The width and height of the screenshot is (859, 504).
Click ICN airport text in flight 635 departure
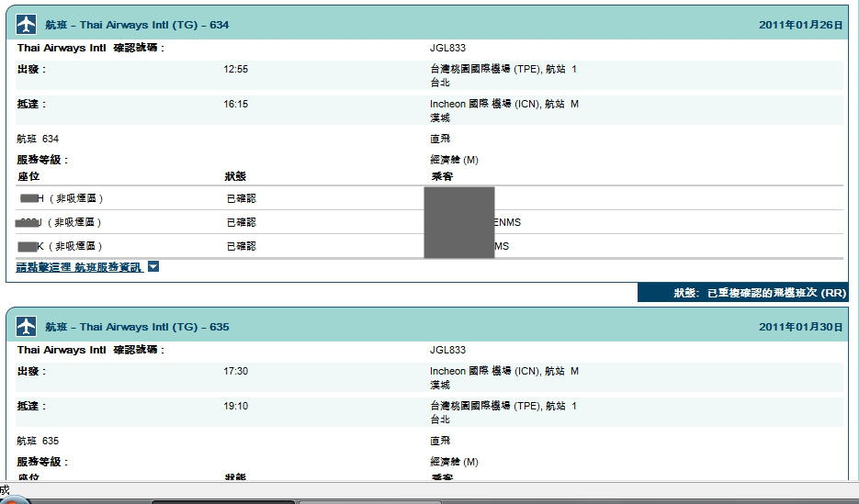tap(504, 371)
